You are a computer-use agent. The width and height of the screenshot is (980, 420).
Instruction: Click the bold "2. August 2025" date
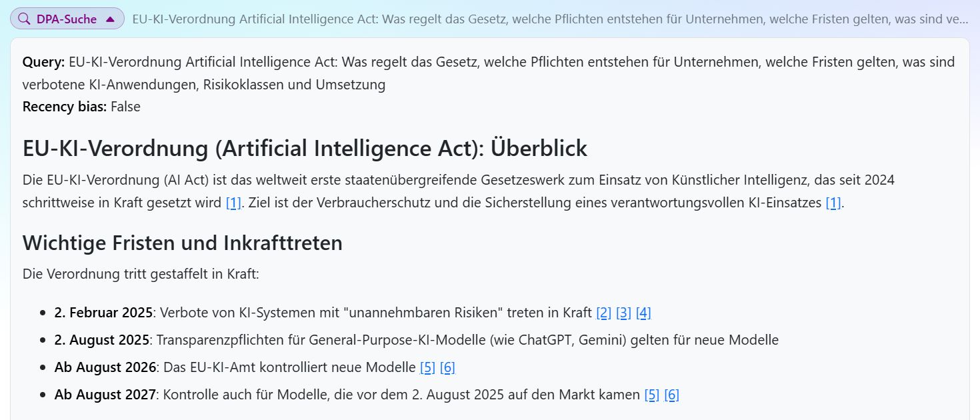click(102, 340)
